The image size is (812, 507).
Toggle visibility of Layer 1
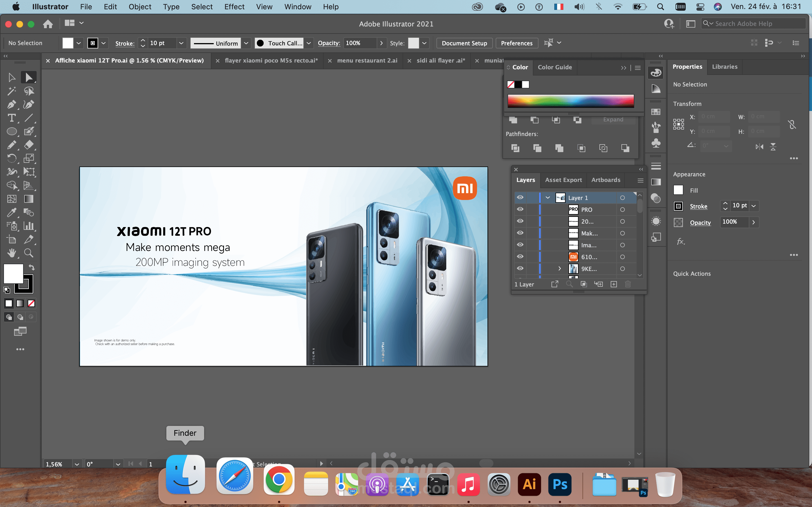click(x=520, y=197)
